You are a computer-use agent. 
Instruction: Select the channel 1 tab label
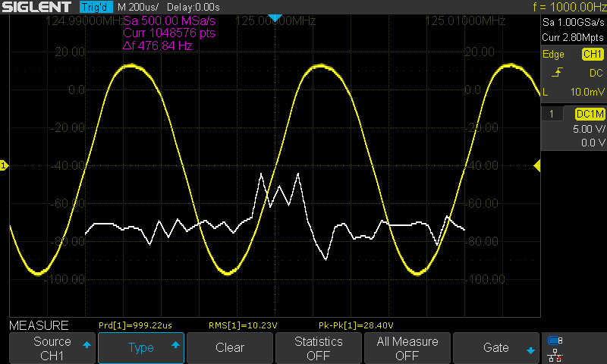[x=552, y=114]
